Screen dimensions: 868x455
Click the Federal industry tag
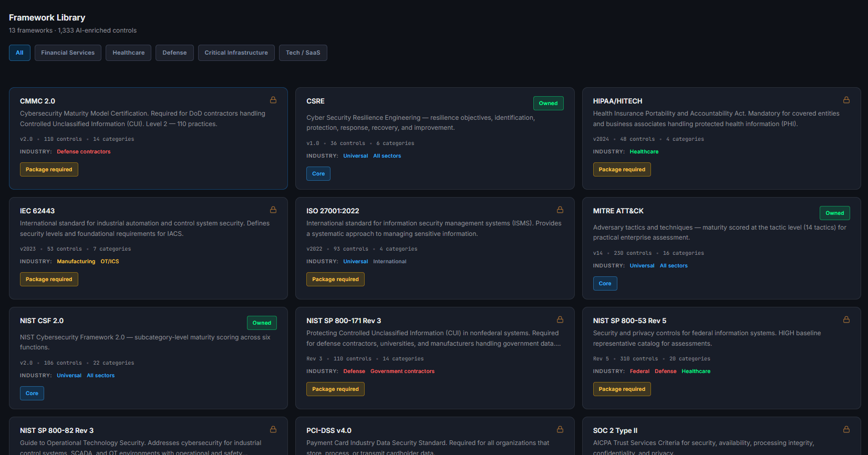coord(639,371)
